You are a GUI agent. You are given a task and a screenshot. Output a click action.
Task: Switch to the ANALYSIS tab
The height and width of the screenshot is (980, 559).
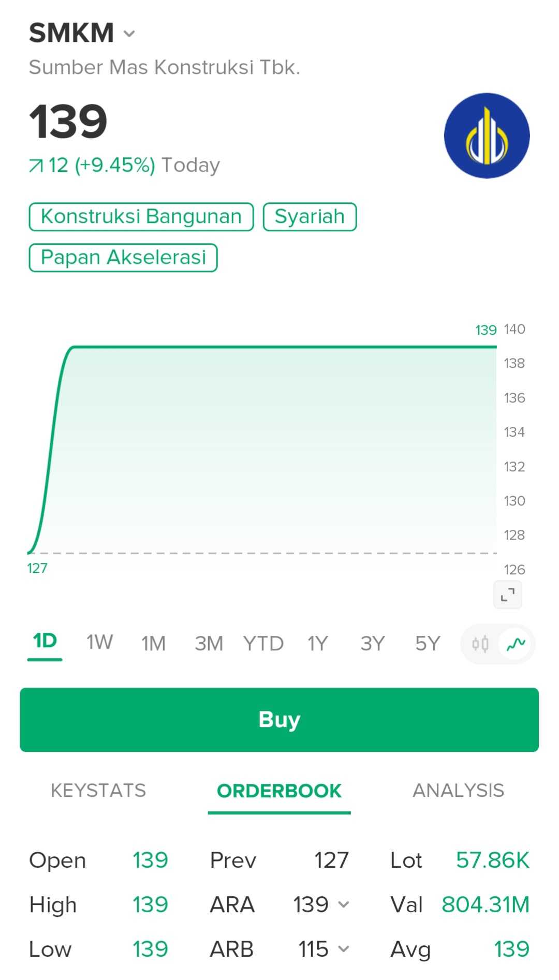point(458,791)
